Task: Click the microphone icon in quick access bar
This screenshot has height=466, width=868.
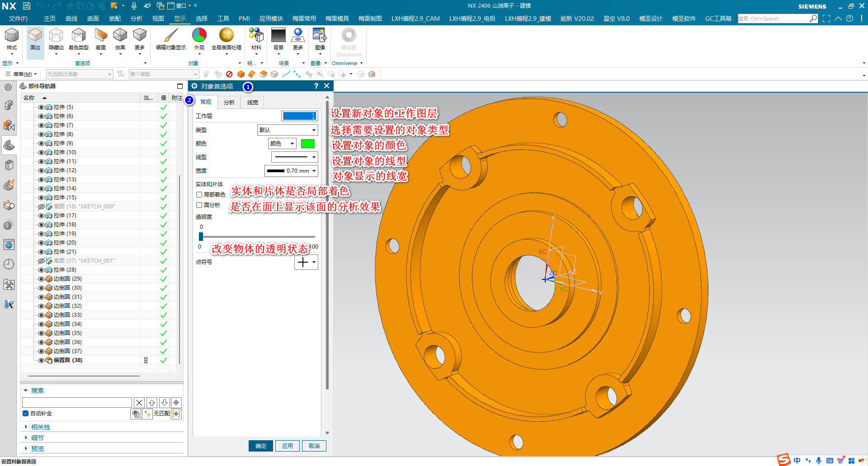Action: (x=134, y=6)
